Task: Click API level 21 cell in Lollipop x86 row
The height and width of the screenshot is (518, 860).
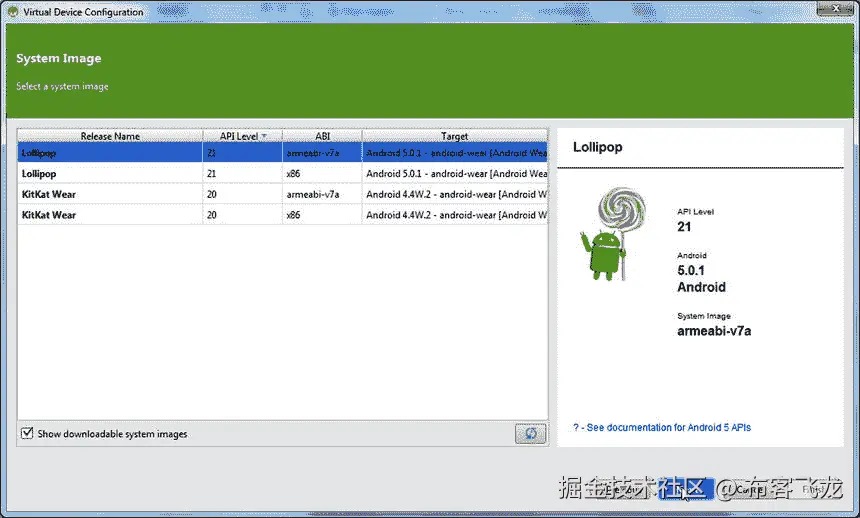Action: point(242,173)
